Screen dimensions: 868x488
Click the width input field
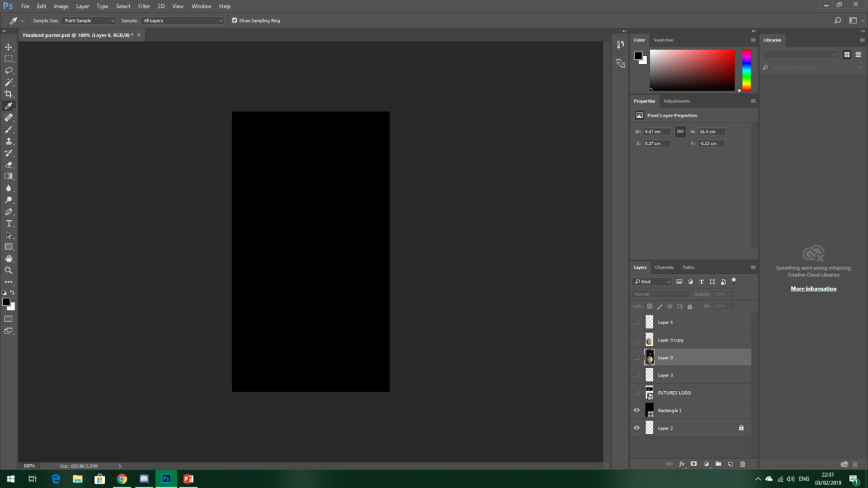pos(656,132)
